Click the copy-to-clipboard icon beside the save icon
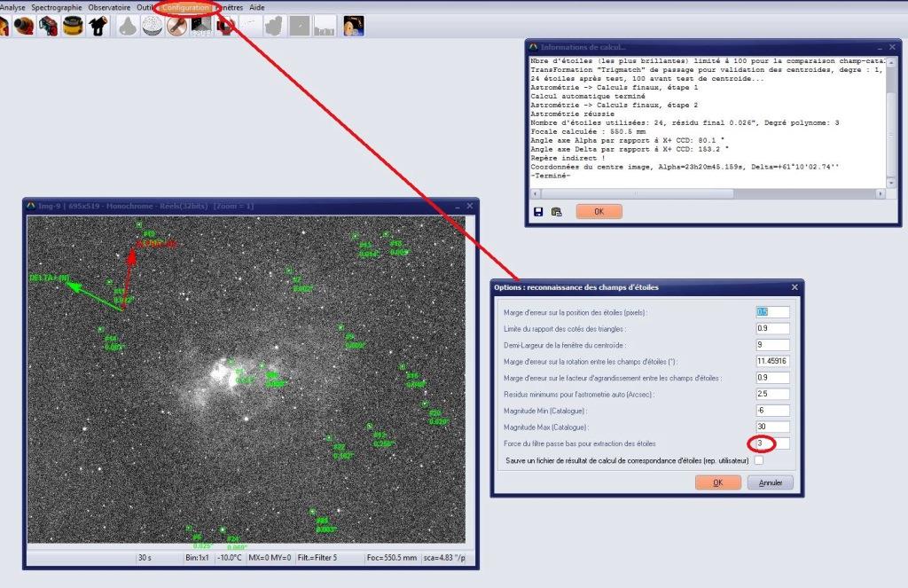Screen dimensions: 908x588 (556, 212)
